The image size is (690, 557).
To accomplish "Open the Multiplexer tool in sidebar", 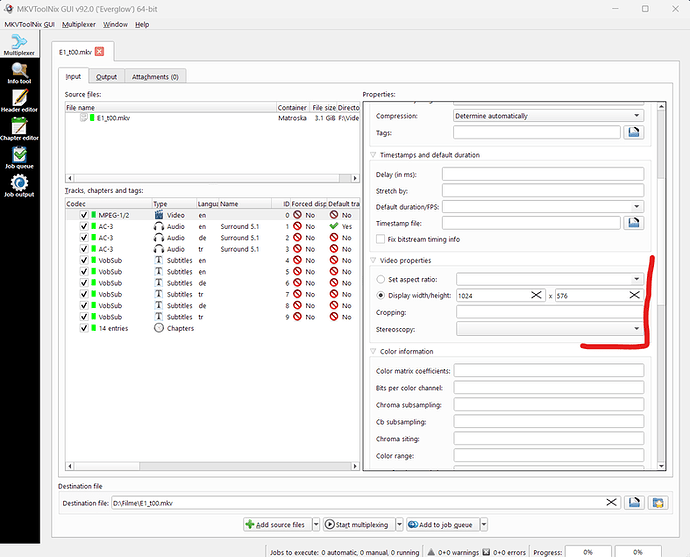I will pyautogui.click(x=19, y=44).
